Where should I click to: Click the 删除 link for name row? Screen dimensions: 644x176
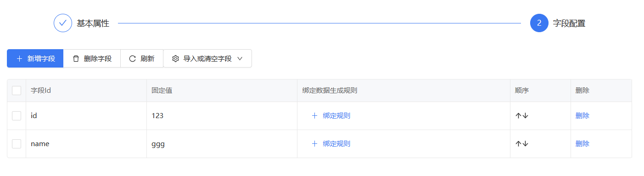point(582,144)
